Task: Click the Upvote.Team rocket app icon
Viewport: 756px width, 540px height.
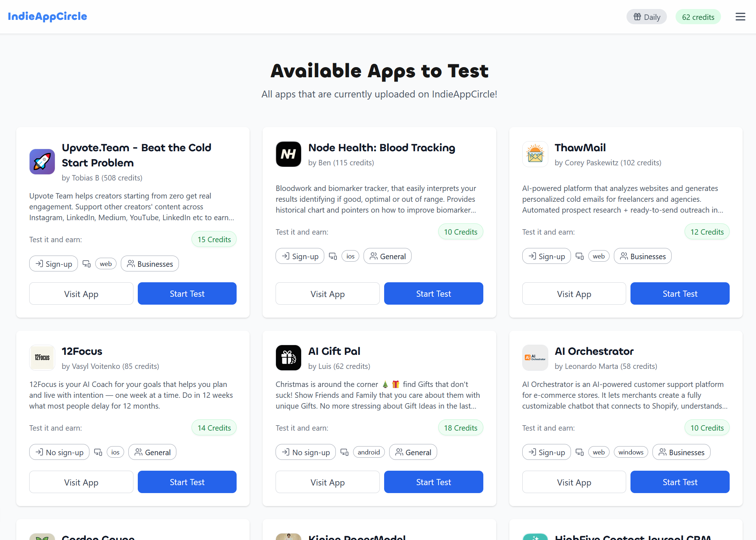Action: [42, 162]
